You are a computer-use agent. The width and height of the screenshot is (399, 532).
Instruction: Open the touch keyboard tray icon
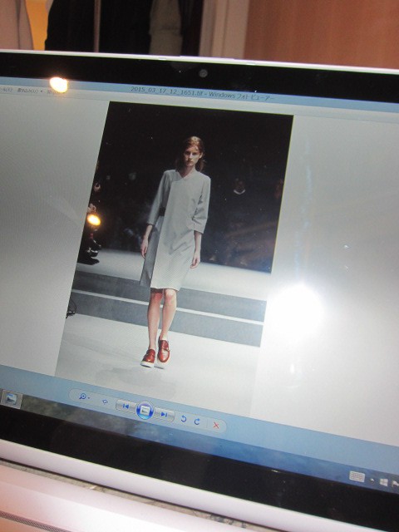[x=357, y=476]
